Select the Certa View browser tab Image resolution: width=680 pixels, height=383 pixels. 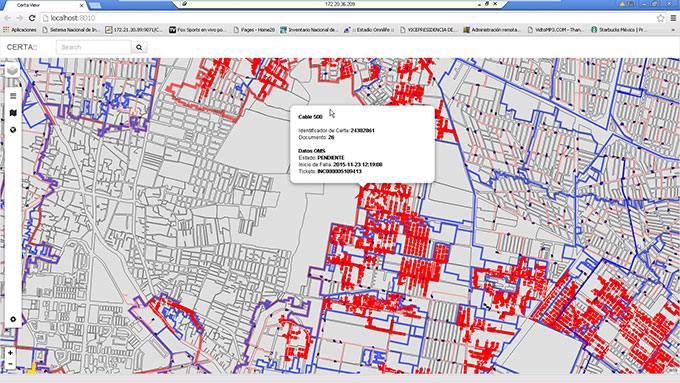pos(43,5)
